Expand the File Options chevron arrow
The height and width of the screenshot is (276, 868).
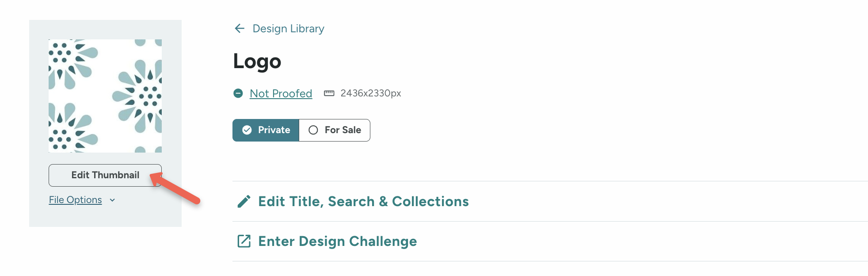[112, 200]
